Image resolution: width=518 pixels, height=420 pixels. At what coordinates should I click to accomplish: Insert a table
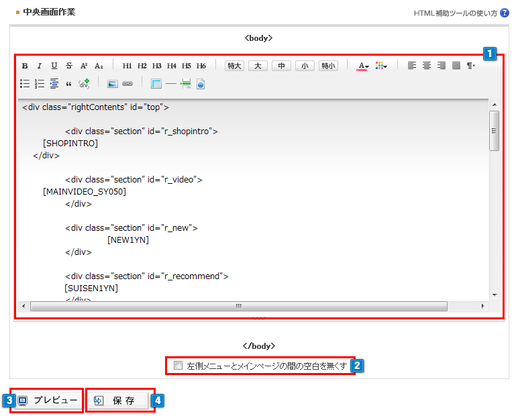(156, 84)
